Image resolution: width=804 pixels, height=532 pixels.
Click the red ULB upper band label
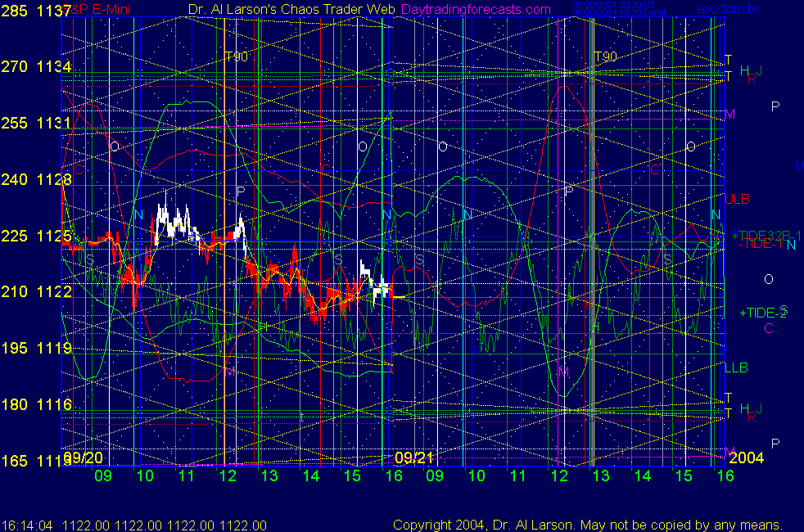[737, 199]
